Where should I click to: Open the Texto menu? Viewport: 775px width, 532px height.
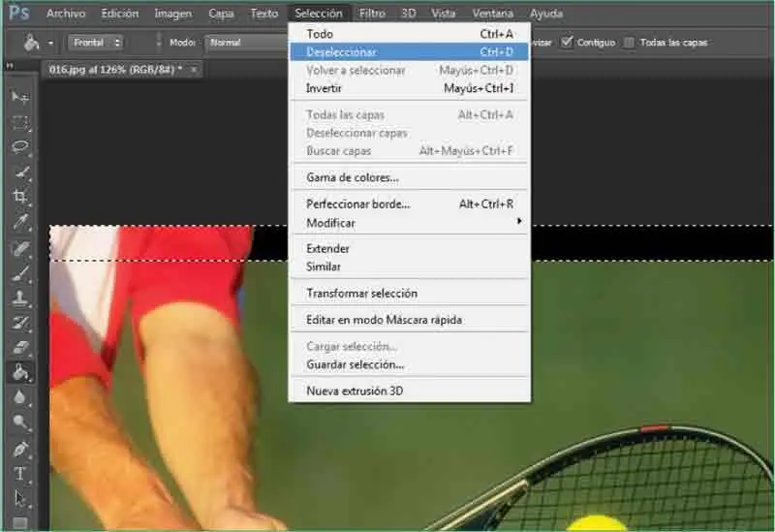(x=263, y=14)
